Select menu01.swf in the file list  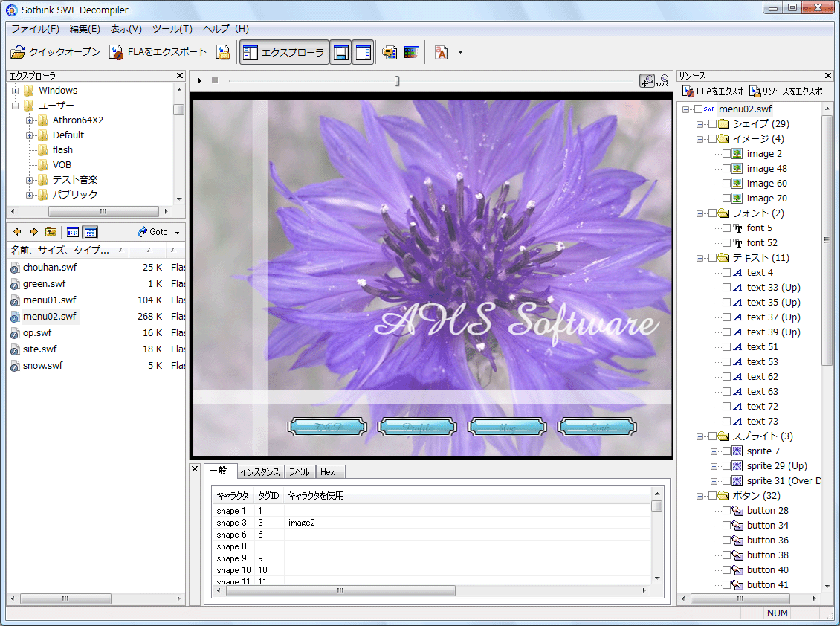[50, 300]
